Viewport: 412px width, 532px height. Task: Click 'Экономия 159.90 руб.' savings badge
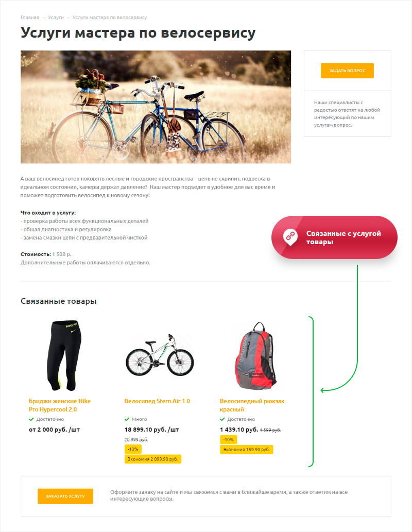(246, 450)
